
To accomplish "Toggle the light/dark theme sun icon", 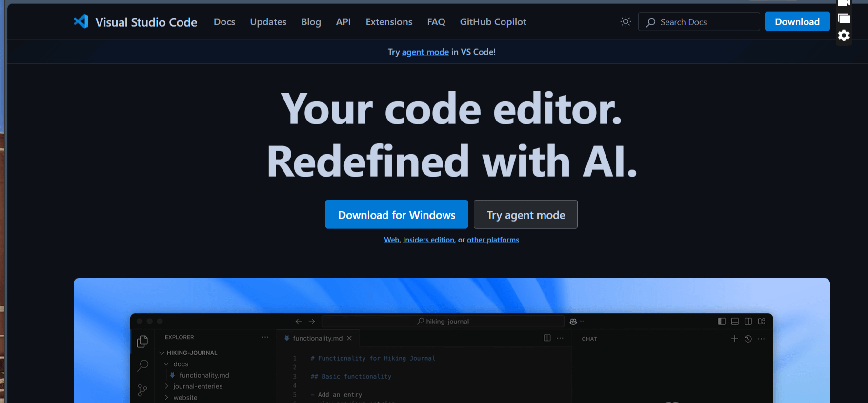I will (x=626, y=21).
